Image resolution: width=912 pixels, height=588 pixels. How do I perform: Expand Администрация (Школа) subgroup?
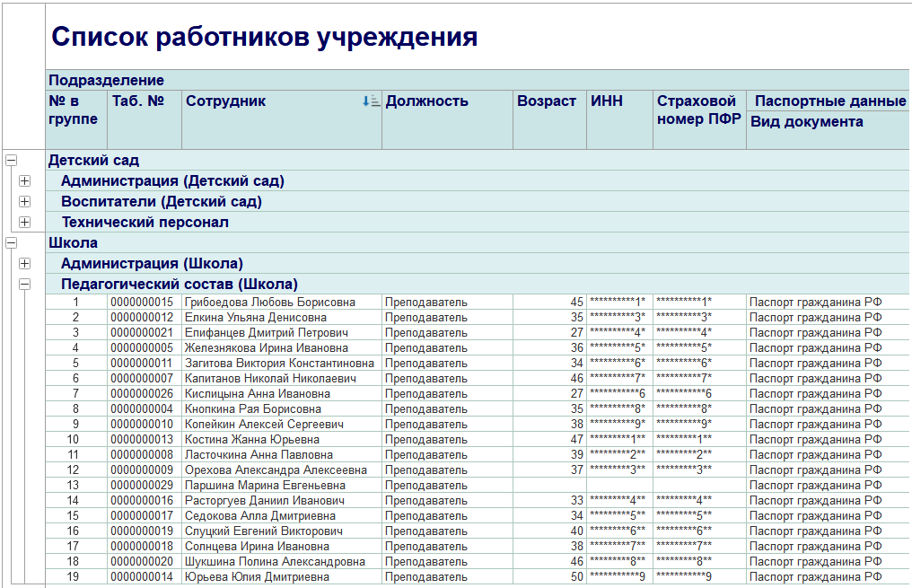(x=24, y=263)
